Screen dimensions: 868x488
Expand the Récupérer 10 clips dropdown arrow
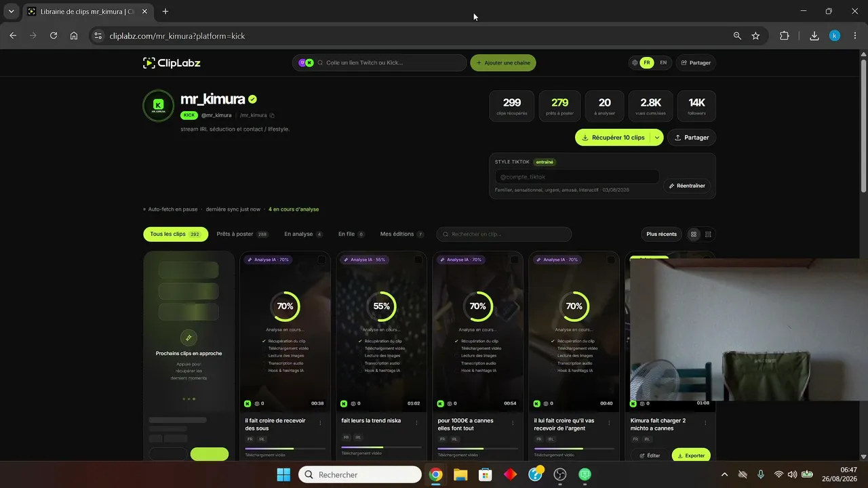[656, 138]
